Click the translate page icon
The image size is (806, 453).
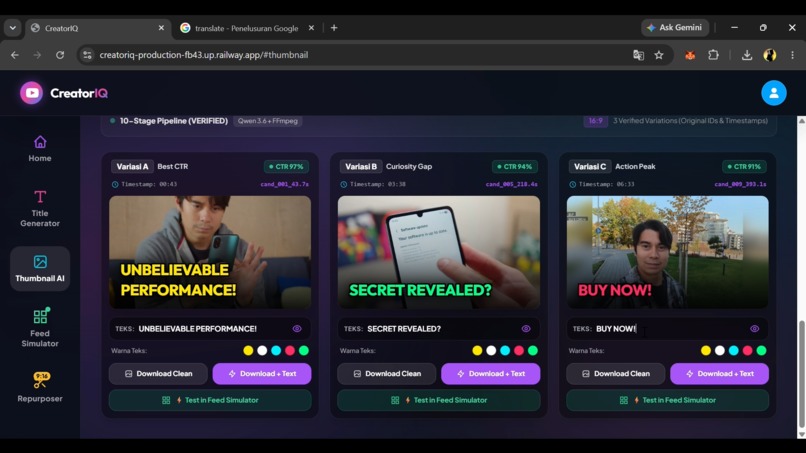pos(638,55)
